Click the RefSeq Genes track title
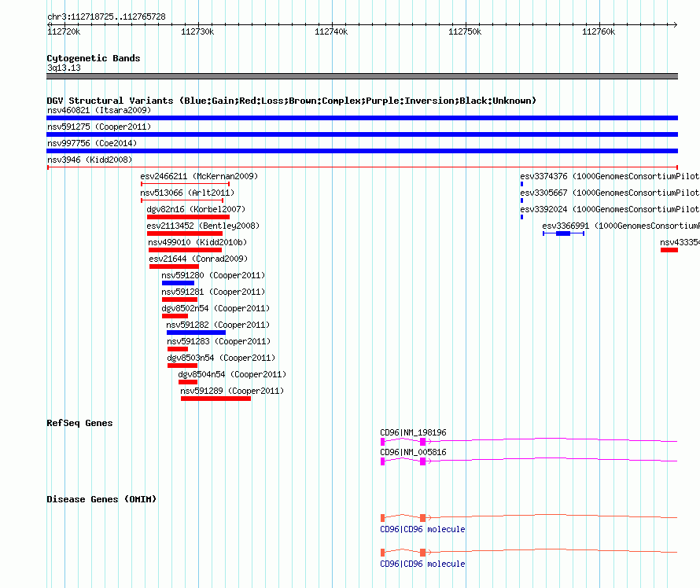This screenshot has width=700, height=588. pyautogui.click(x=79, y=423)
